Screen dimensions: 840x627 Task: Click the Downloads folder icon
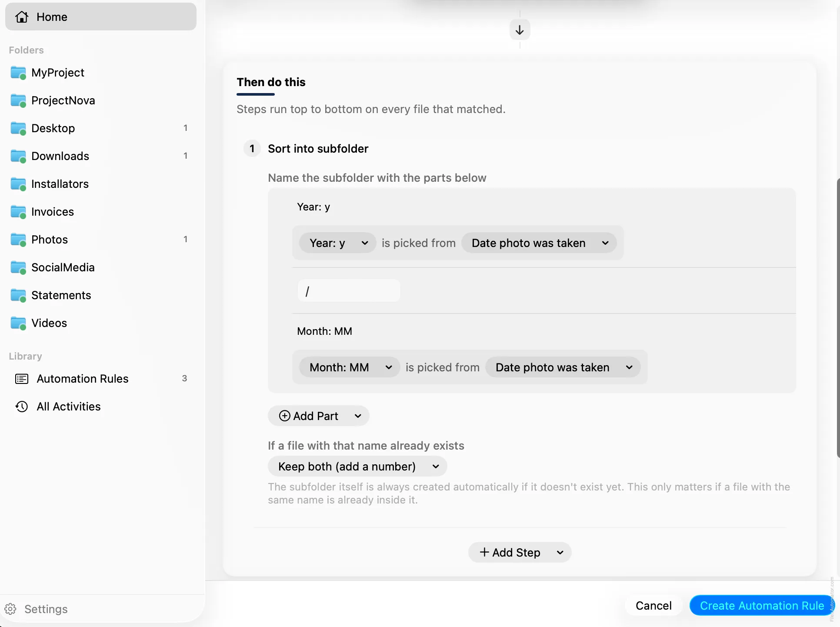(18, 156)
